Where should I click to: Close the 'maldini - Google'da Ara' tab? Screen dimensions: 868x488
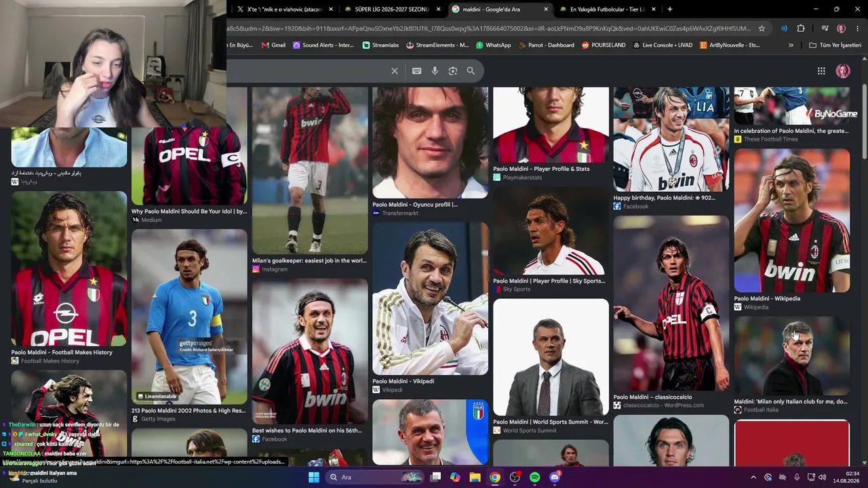[x=546, y=9]
